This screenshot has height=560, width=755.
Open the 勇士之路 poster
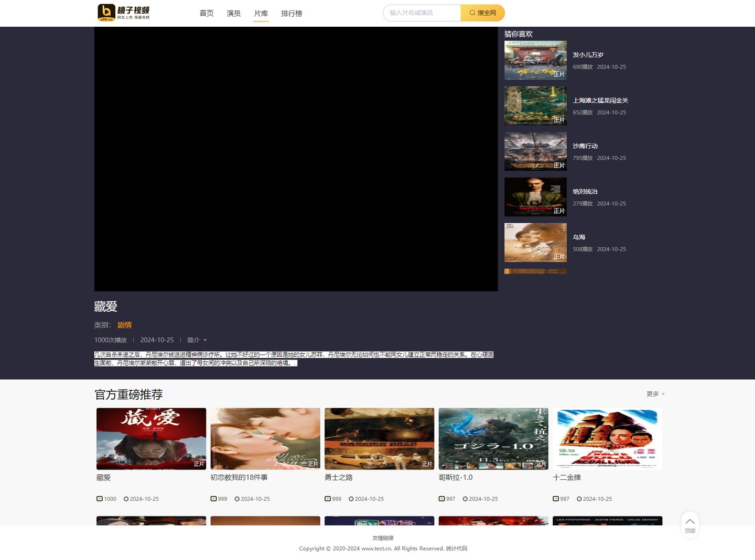click(x=380, y=439)
